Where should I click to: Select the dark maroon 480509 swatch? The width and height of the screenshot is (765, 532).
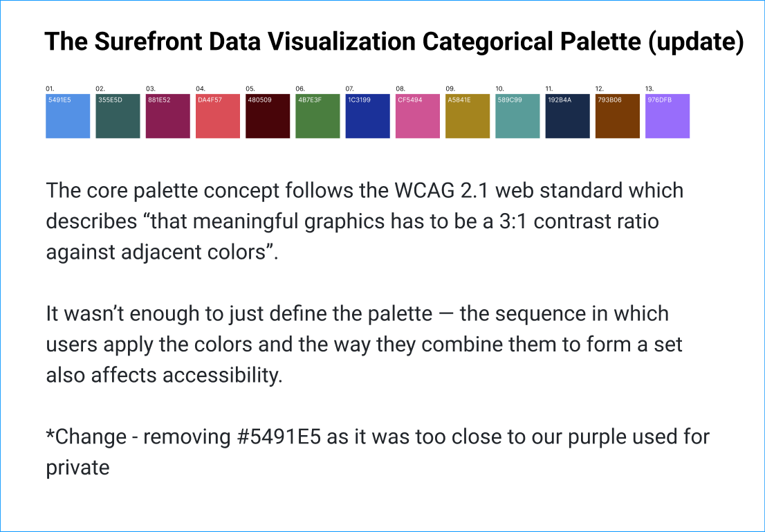click(268, 116)
